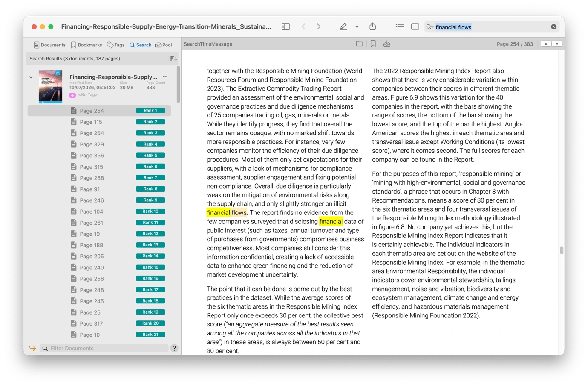The image size is (588, 386).
Task: Select the Page 245 result
Action: click(99, 301)
